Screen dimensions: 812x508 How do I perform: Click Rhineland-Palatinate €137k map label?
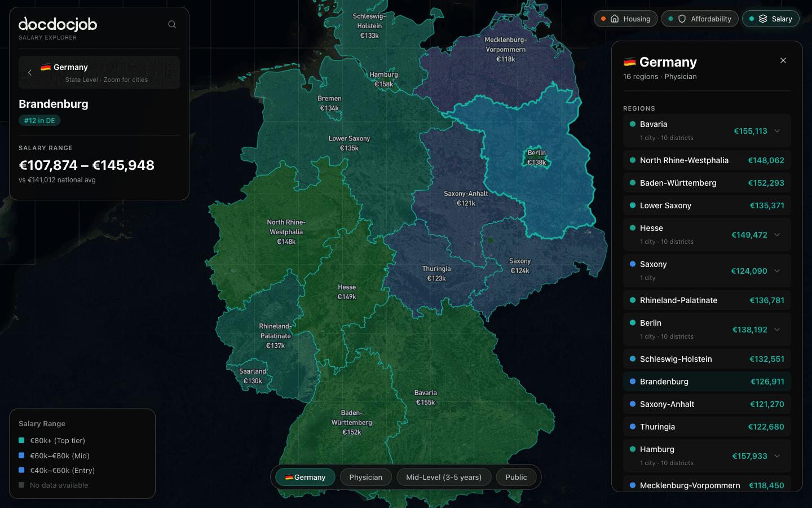click(x=275, y=336)
